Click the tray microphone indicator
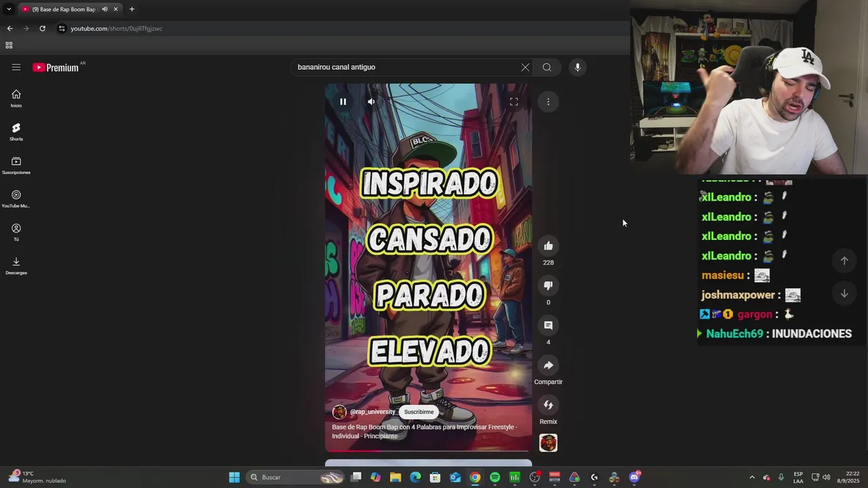The height and width of the screenshot is (488, 868). [781, 477]
